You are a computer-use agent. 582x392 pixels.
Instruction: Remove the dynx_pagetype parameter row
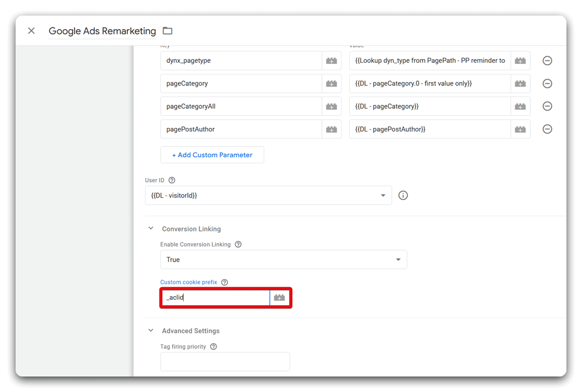[547, 60]
